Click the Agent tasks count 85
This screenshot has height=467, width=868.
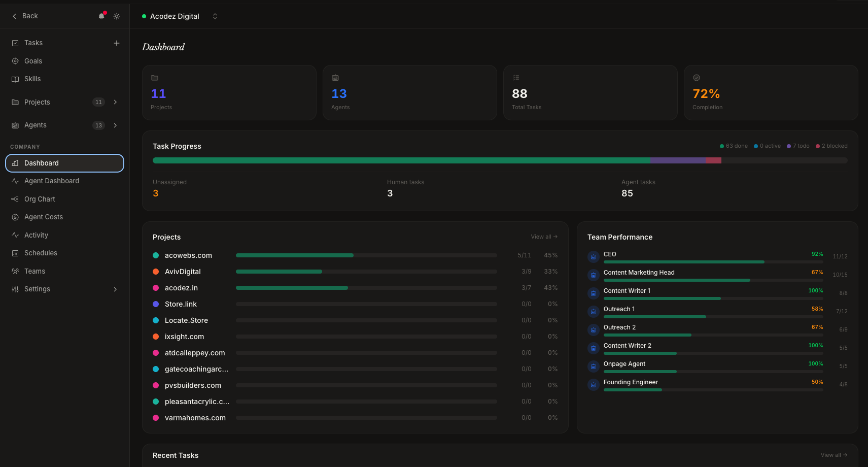627,193
